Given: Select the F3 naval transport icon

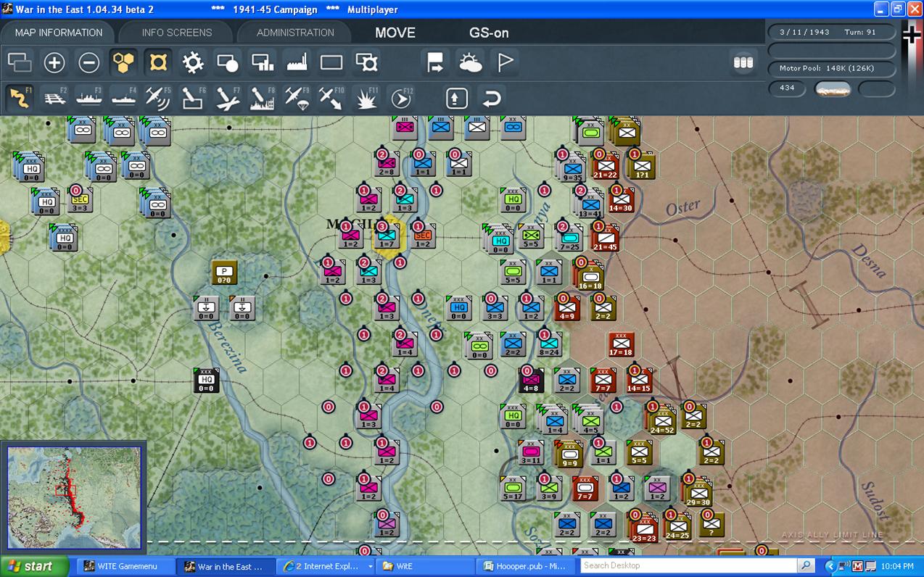Looking at the screenshot, I should coord(89,98).
